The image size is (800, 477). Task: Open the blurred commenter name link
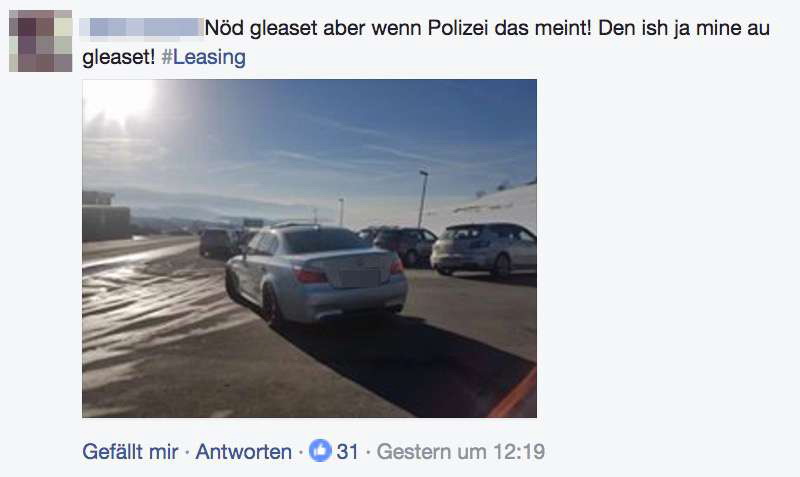141,28
